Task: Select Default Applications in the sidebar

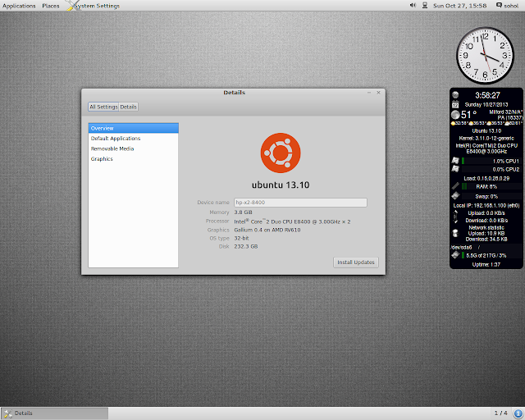Action: [133, 139]
